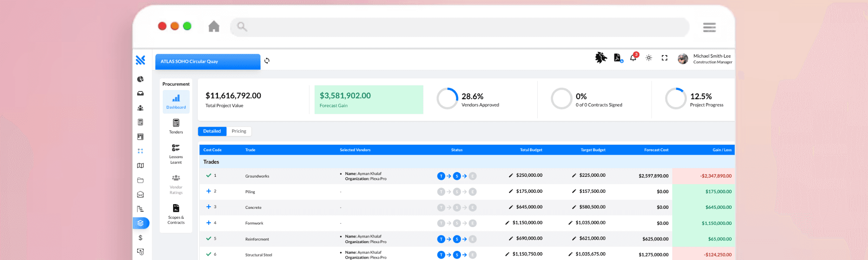The width and height of the screenshot is (868, 260).
Task: Click the E status step for Groundworks
Action: coord(473,176)
